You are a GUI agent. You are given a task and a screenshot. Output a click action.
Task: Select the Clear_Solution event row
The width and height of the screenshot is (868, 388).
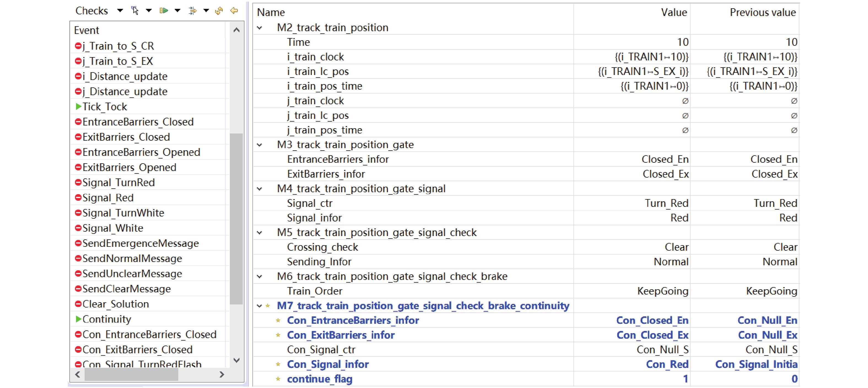115,304
